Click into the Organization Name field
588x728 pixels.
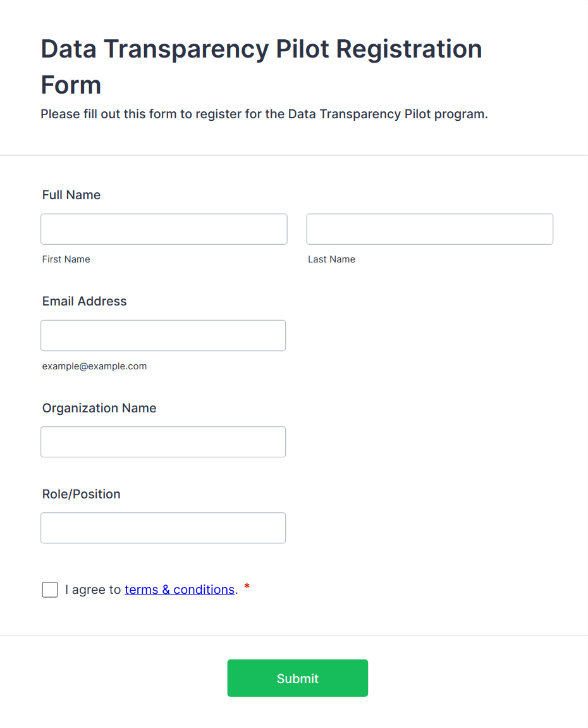163,441
